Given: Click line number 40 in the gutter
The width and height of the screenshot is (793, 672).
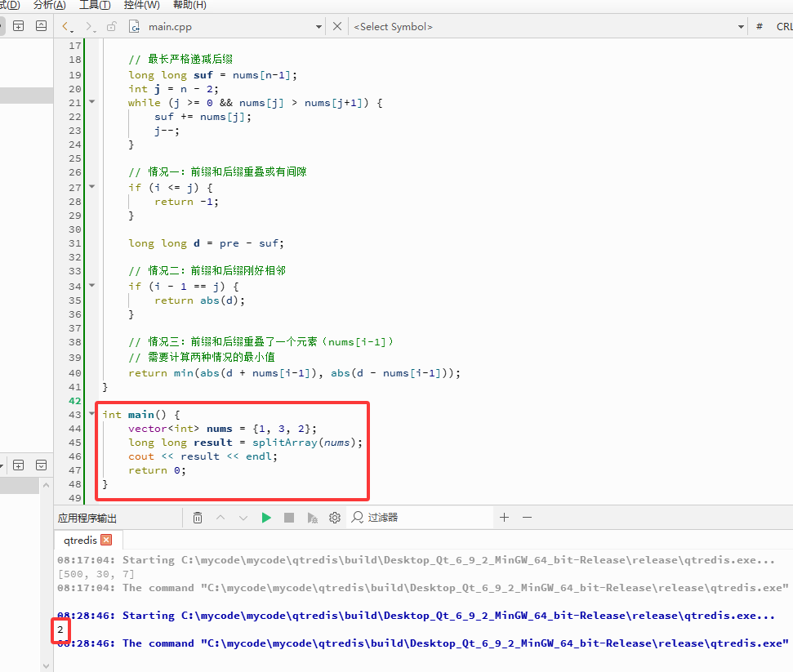Looking at the screenshot, I should click(x=75, y=372).
